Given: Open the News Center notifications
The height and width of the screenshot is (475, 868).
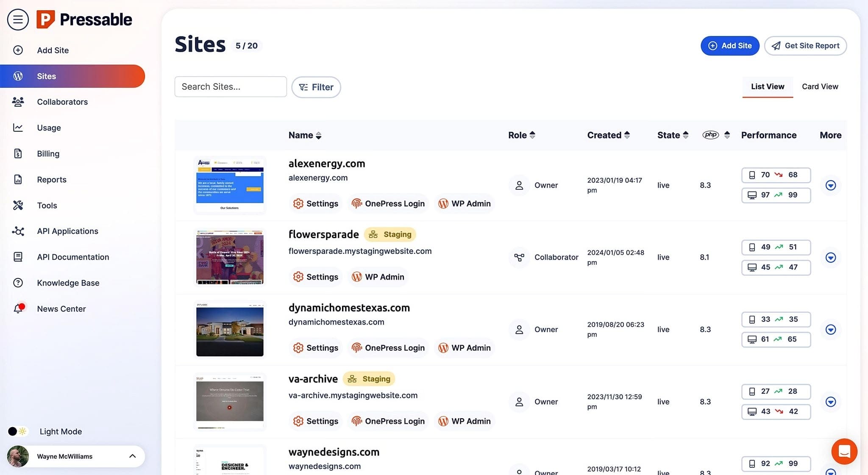Looking at the screenshot, I should pos(61,308).
